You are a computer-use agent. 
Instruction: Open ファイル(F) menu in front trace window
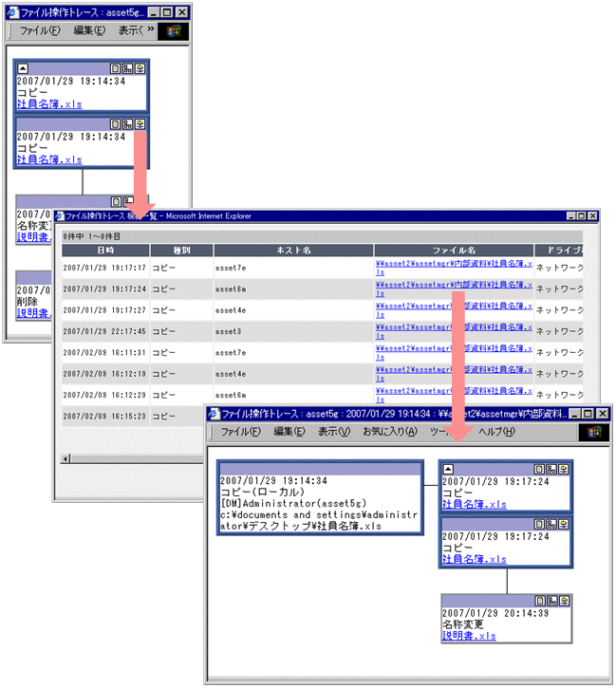click(240, 432)
